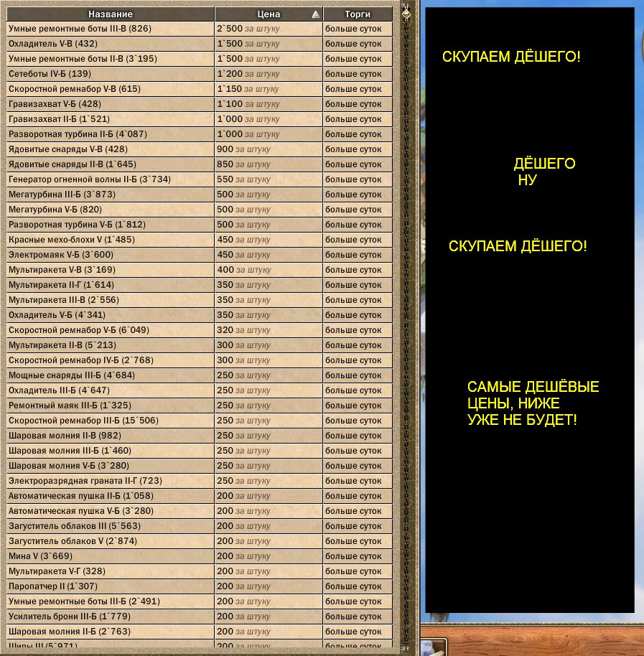Click the diamond-shaped scrollbar handle beside the table
This screenshot has width=644, height=656.
406,14
